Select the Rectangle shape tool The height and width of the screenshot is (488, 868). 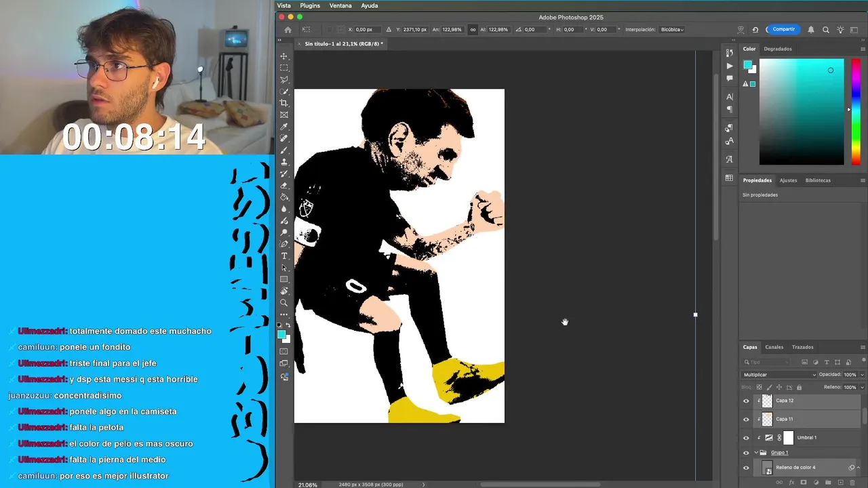point(284,279)
